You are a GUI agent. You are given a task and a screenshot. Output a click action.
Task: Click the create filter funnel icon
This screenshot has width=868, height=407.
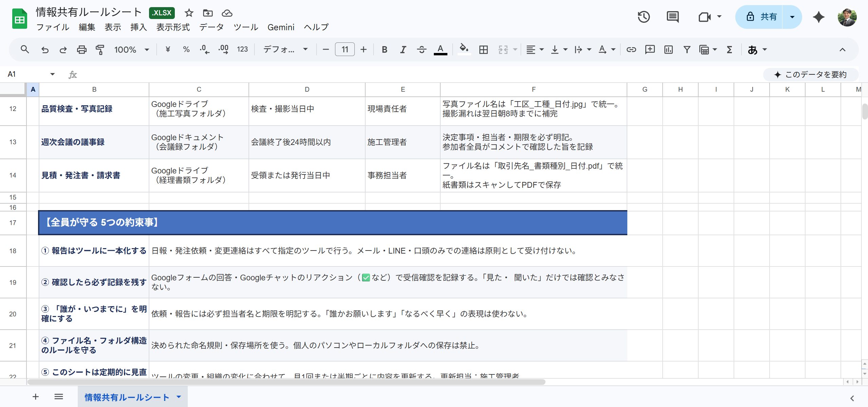coord(687,50)
